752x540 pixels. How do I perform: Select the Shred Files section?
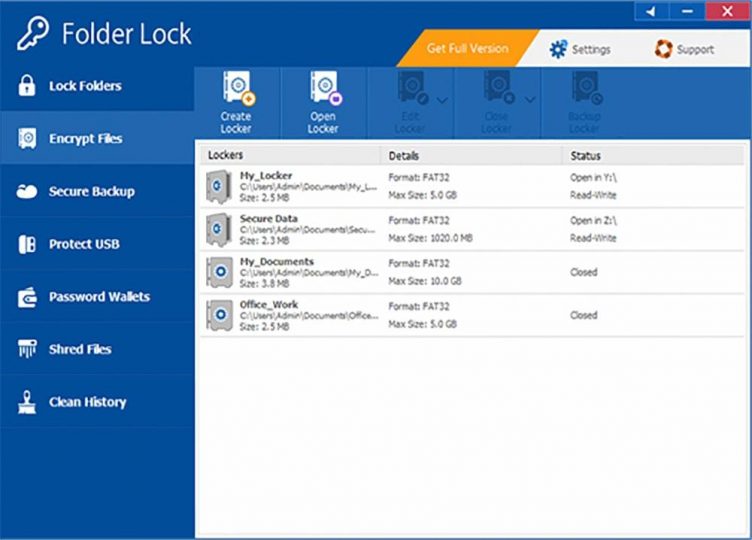click(80, 349)
